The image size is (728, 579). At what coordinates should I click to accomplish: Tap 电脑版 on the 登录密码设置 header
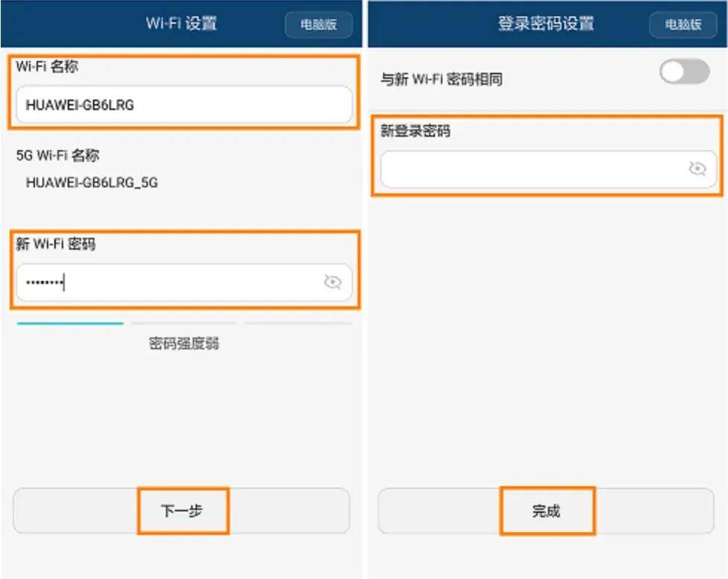(x=683, y=25)
